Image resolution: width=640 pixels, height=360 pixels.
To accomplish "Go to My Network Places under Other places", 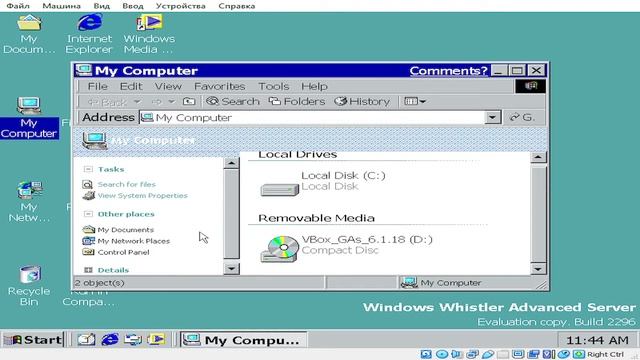I will tap(133, 241).
